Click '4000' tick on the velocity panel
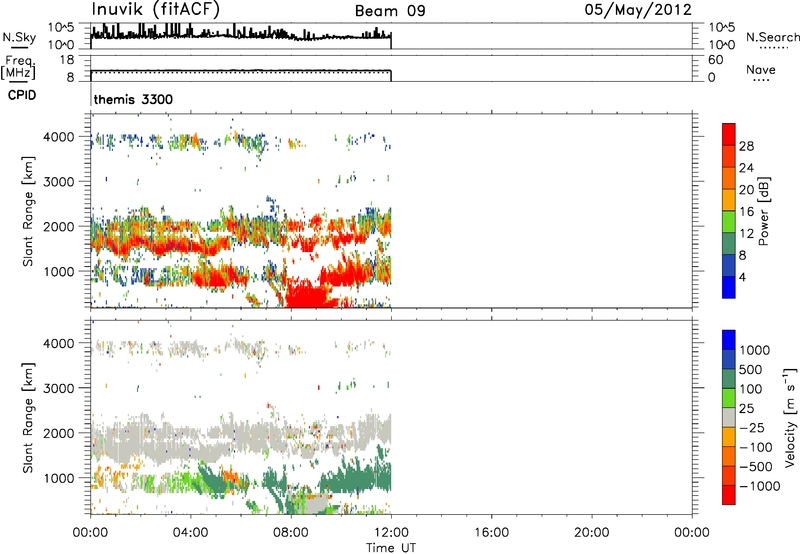This screenshot has width=800, height=554. [59, 343]
